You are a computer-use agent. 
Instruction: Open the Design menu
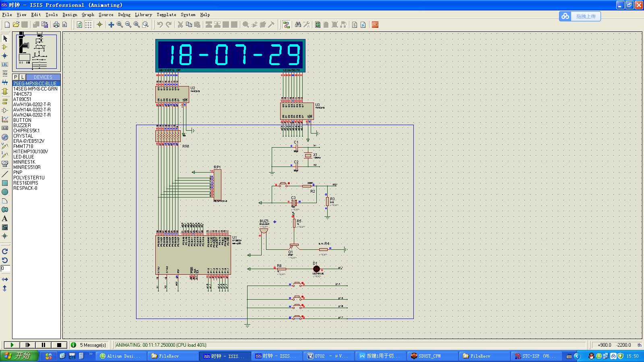pos(70,14)
